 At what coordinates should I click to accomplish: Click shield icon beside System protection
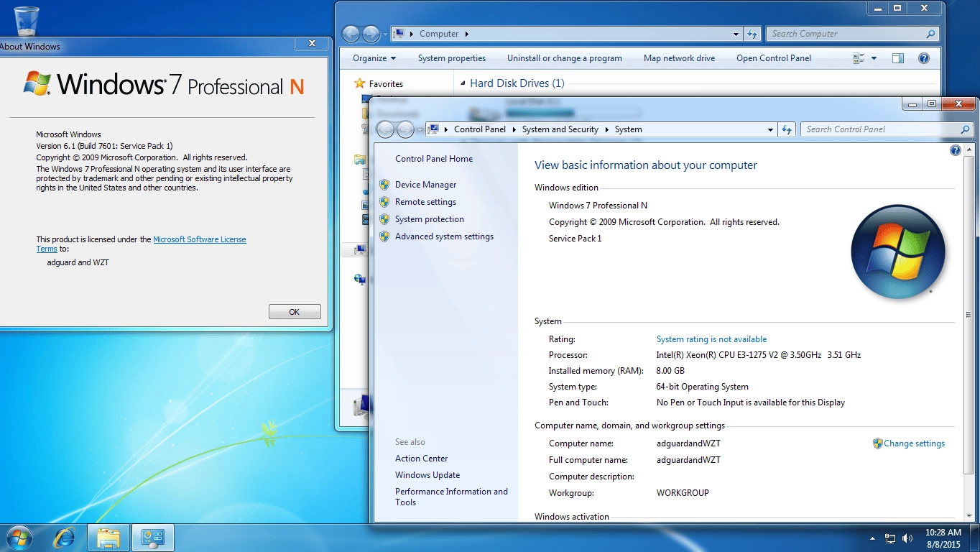tap(384, 219)
